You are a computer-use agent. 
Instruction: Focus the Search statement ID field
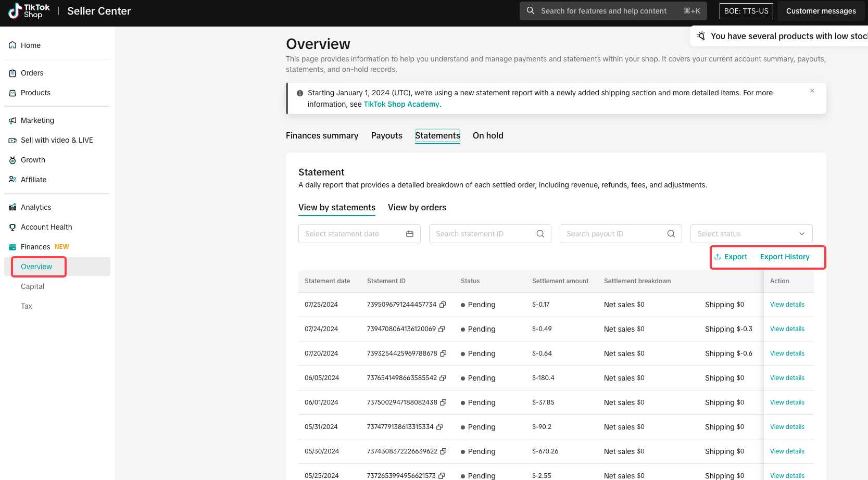(x=490, y=234)
